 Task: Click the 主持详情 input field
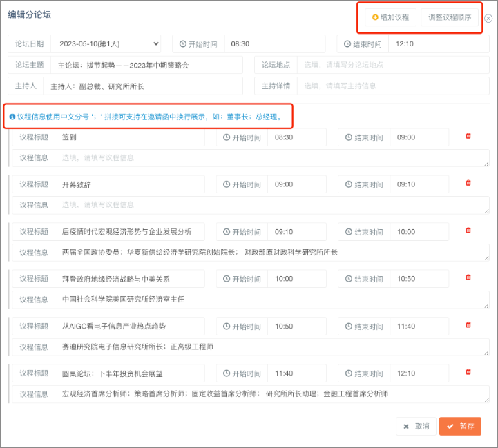393,86
